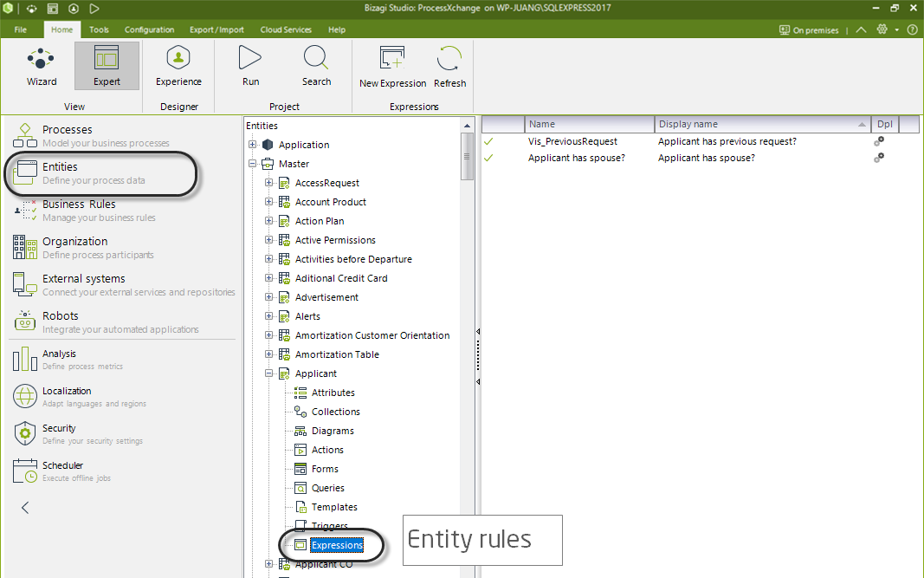Open the Export/Import ribbon tab
The height and width of the screenshot is (578, 924).
pos(216,29)
